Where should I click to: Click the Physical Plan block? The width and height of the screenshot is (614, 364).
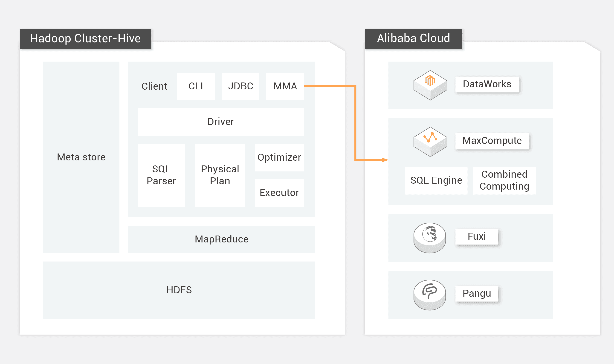click(x=220, y=175)
